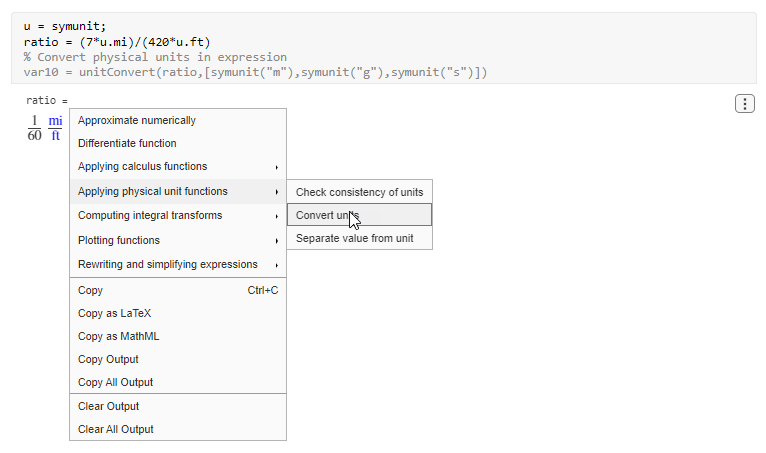Select Approximate numerically from context menu
This screenshot has width=766, height=453.
(x=137, y=120)
